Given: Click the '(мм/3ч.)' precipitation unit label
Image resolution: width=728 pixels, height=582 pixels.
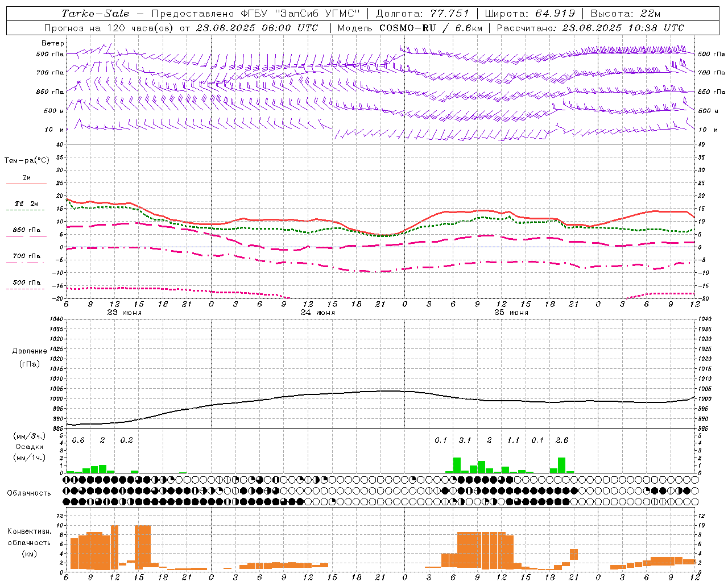Looking at the screenshot, I should pos(30,436).
